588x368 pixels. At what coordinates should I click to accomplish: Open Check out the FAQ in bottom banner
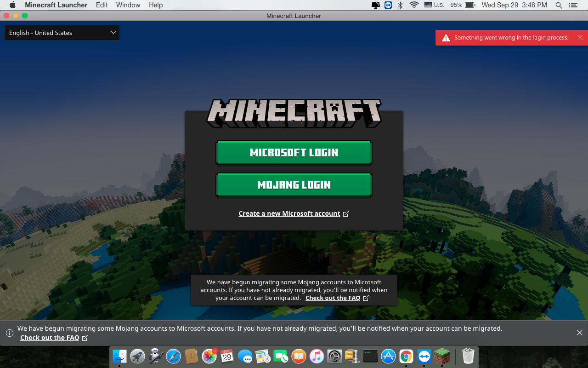pos(54,338)
